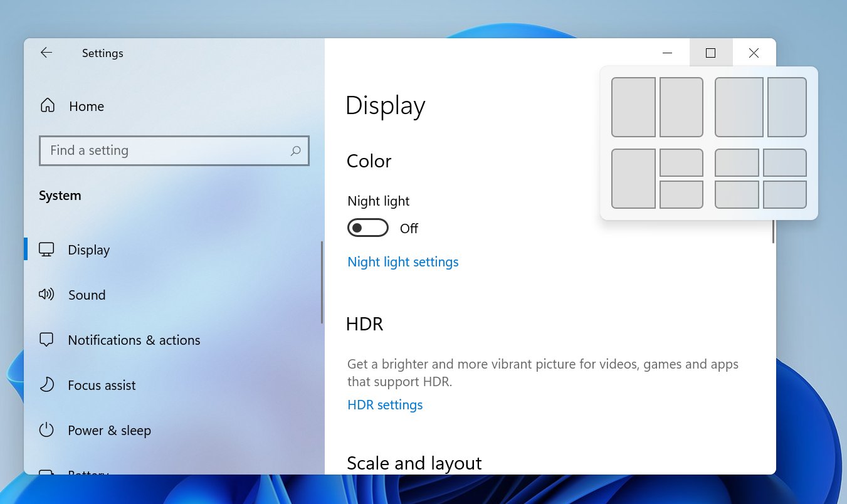Click the Home house icon
The image size is (847, 504).
[x=47, y=105]
